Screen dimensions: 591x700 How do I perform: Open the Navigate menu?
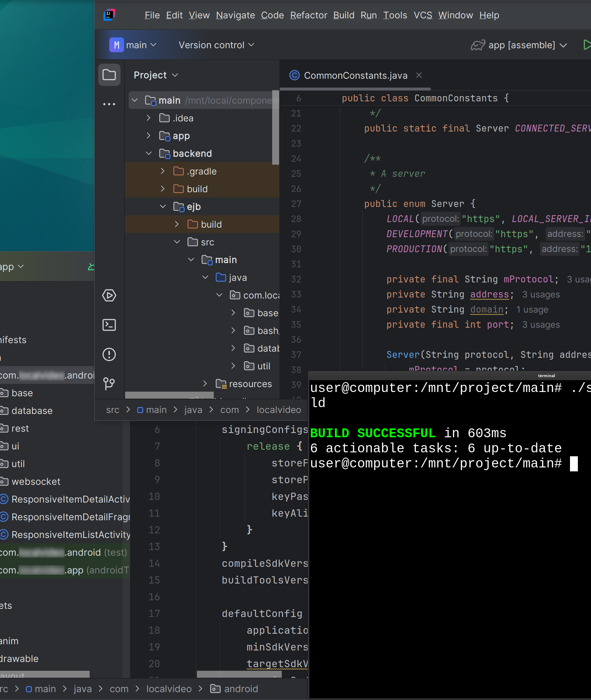tap(235, 15)
